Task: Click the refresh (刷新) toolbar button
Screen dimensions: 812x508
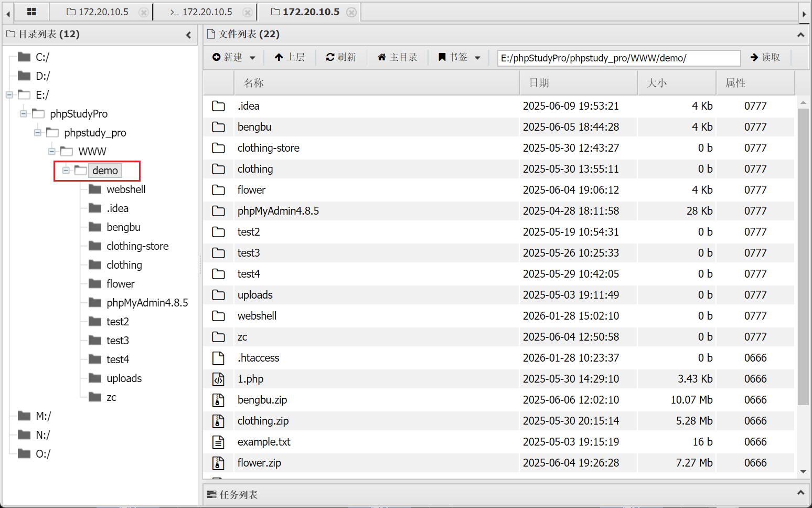Action: pyautogui.click(x=341, y=57)
